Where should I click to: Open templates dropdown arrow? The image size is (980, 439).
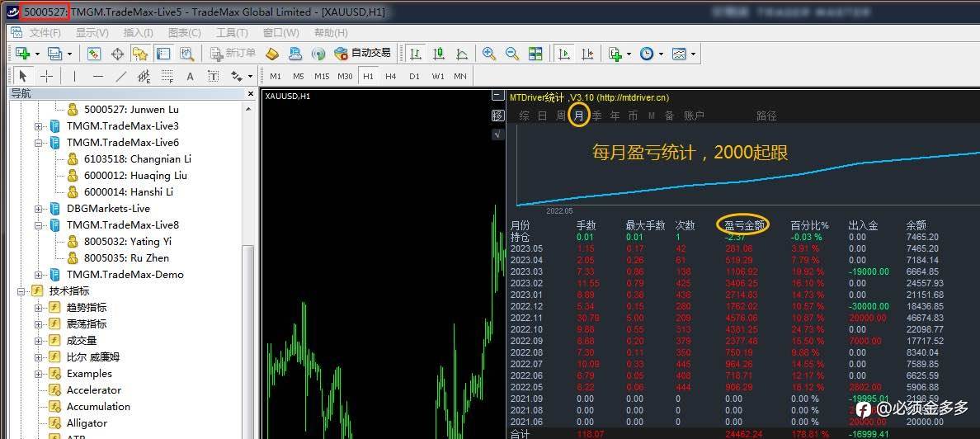pos(693,54)
